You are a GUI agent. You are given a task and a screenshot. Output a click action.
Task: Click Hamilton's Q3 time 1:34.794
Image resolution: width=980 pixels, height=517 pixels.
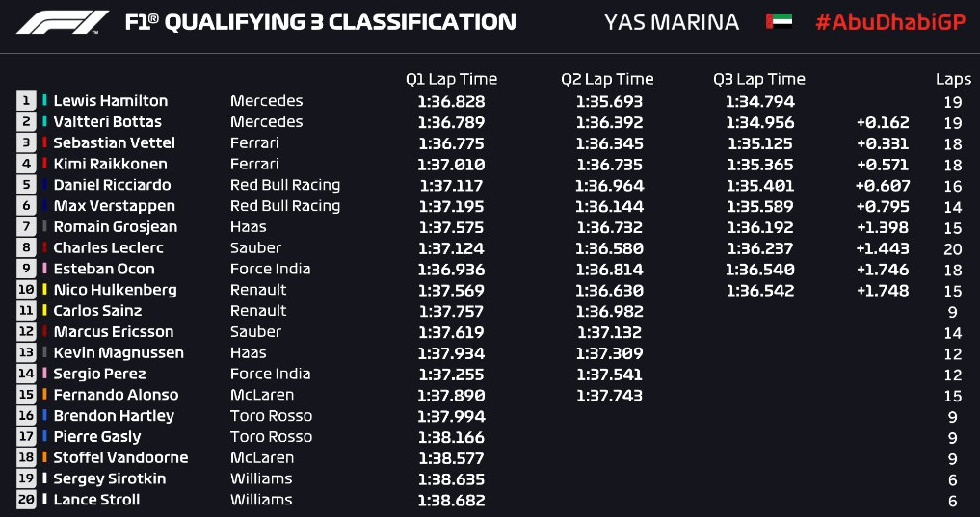[760, 101]
